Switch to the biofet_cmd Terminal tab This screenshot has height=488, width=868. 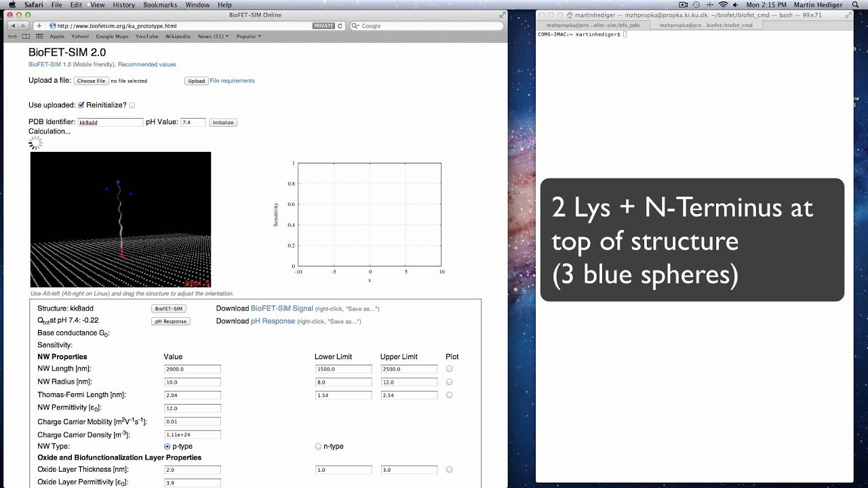coord(705,25)
